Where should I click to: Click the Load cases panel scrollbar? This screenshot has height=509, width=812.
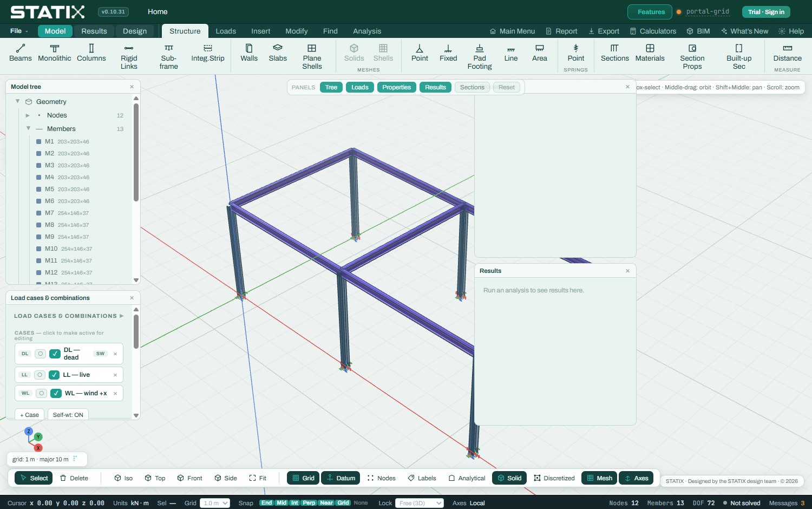(x=136, y=331)
